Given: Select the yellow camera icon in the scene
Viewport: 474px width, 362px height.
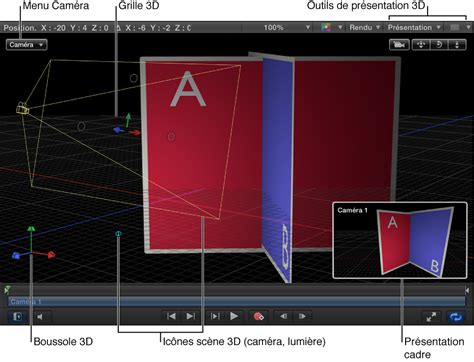Looking at the screenshot, I should click(x=23, y=108).
